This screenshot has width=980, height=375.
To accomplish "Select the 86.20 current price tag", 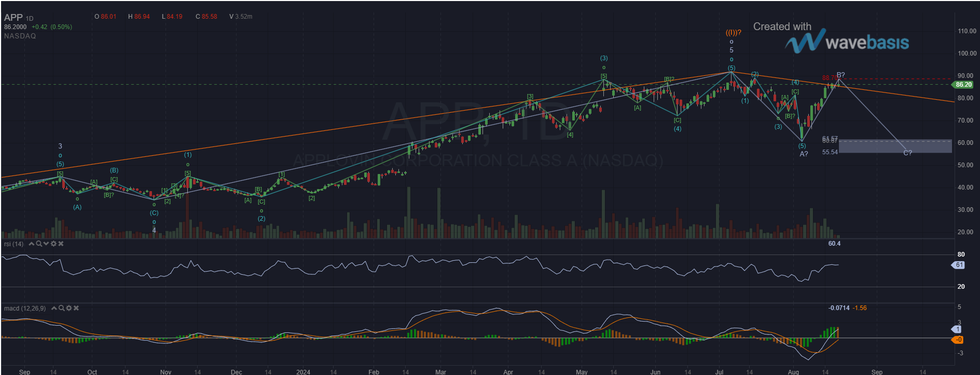I will point(963,85).
